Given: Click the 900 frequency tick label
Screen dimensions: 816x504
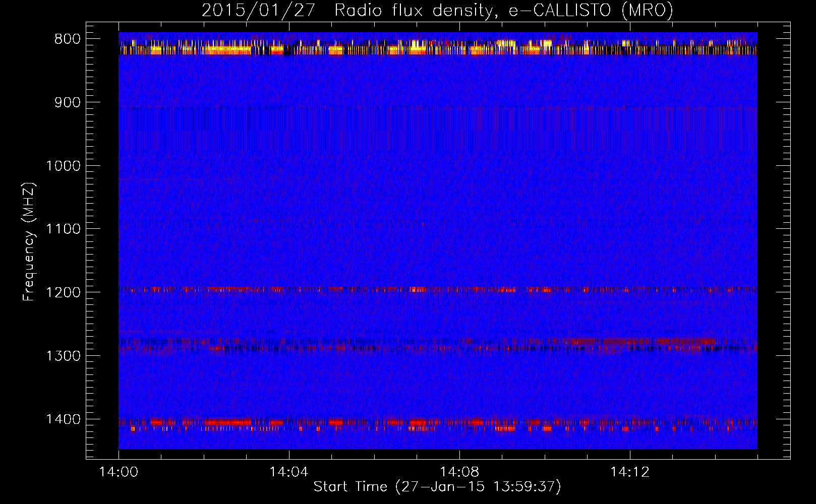Looking at the screenshot, I should pyautogui.click(x=68, y=103).
